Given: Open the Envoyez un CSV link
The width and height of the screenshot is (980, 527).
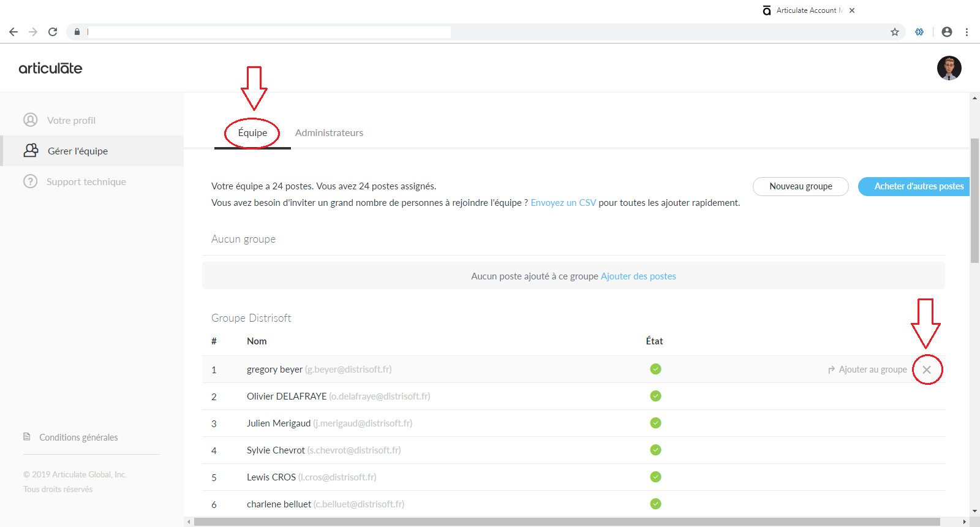Looking at the screenshot, I should 563,203.
